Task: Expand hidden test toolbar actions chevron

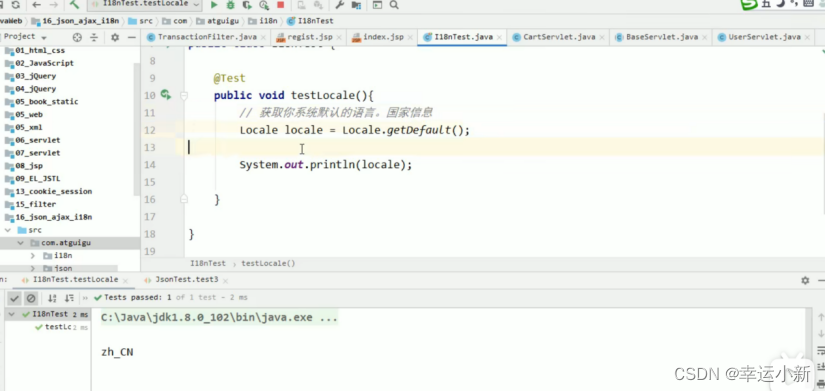Action: [85, 298]
